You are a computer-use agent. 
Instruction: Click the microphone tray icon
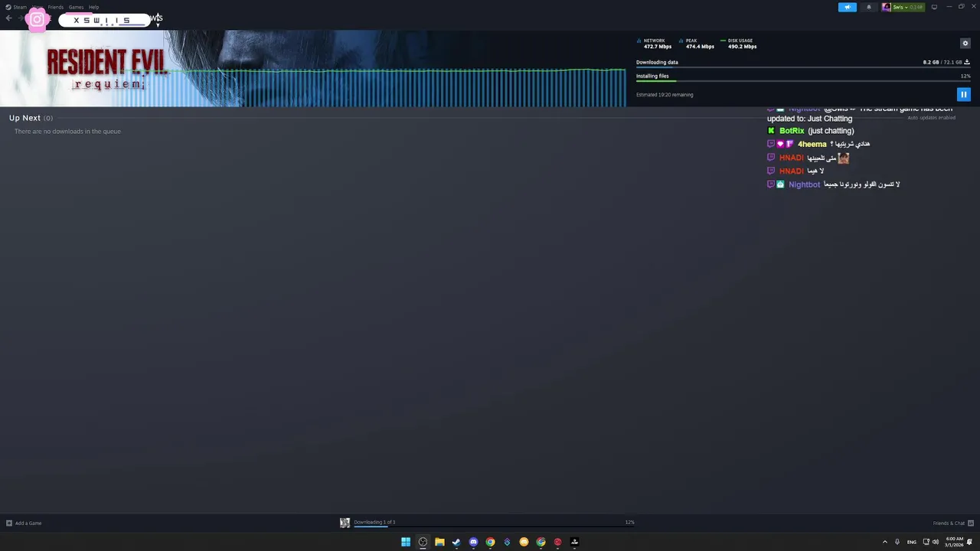[897, 542]
